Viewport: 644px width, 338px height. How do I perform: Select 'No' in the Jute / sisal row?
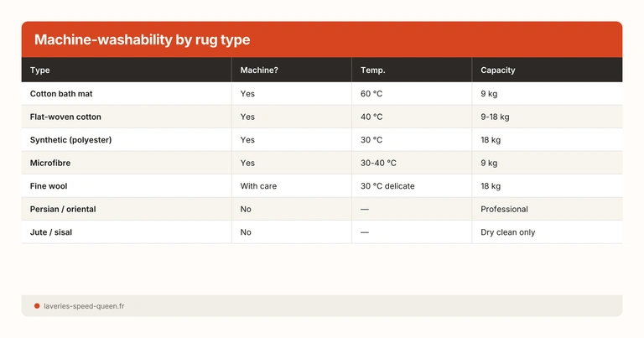(246, 232)
